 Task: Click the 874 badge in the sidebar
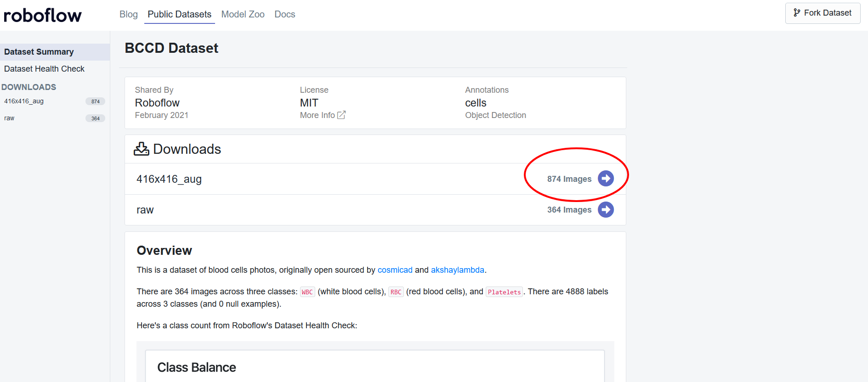pyautogui.click(x=96, y=101)
